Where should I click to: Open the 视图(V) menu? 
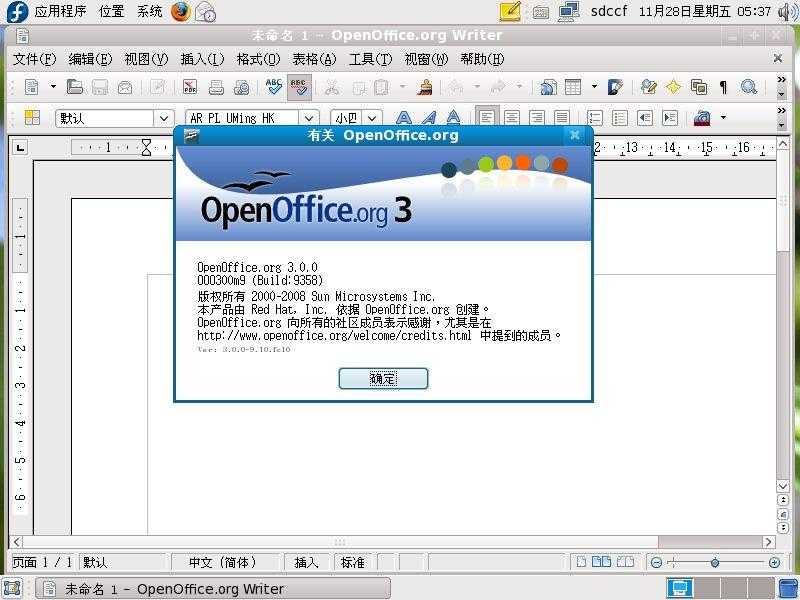pos(146,59)
